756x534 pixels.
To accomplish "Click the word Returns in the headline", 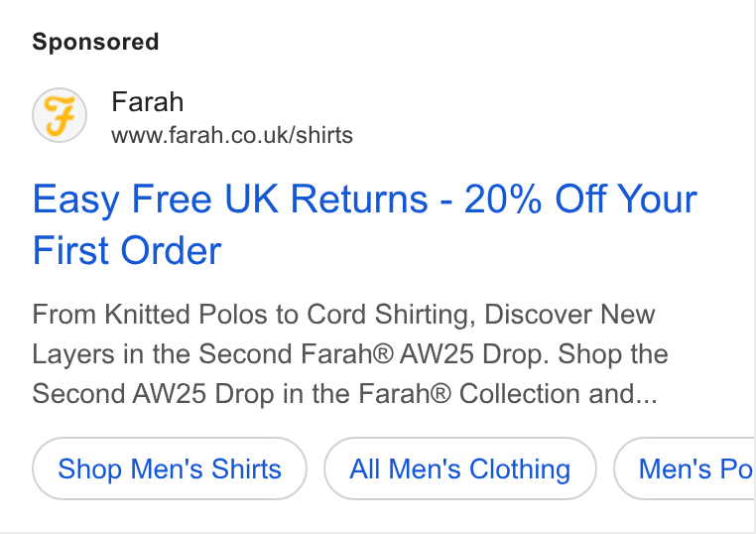I will pos(359,199).
